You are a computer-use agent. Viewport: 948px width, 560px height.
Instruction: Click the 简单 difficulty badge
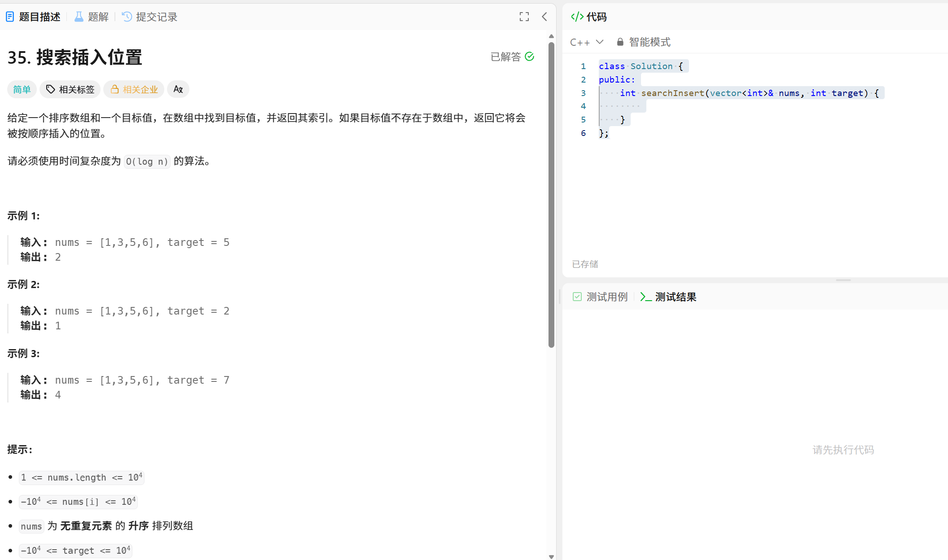[x=22, y=89]
